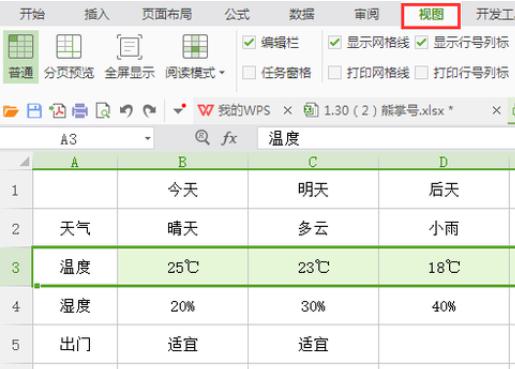Open the name box A3 dropdown

pyautogui.click(x=148, y=138)
